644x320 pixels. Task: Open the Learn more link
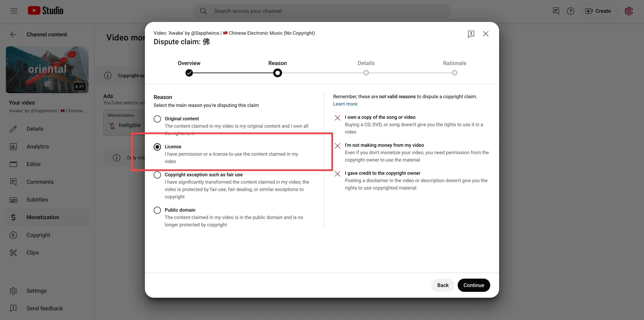click(x=345, y=104)
